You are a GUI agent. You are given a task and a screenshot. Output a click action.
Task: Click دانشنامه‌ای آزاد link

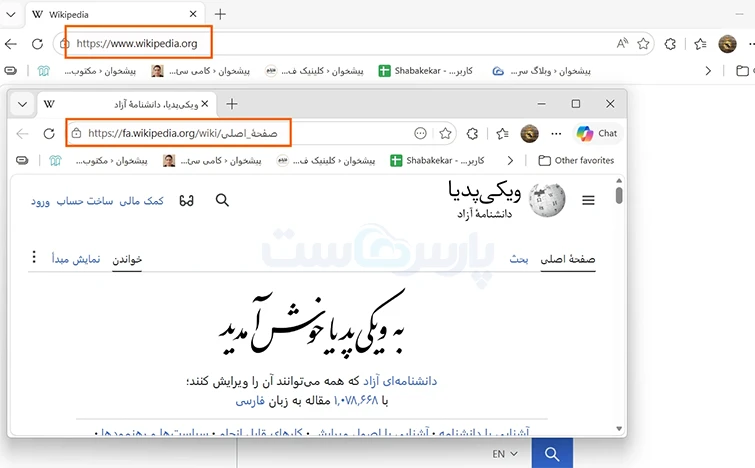pyautogui.click(x=400, y=381)
